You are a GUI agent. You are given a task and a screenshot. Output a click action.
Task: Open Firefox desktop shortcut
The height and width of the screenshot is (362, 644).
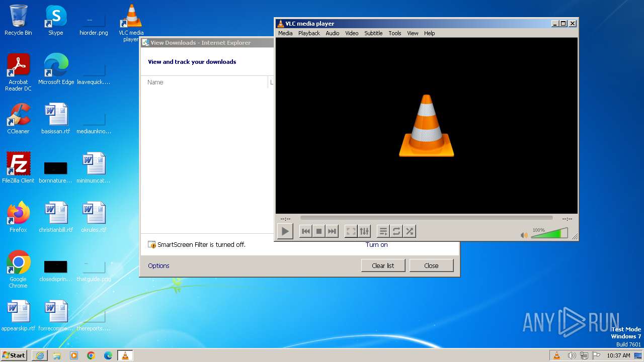18,218
